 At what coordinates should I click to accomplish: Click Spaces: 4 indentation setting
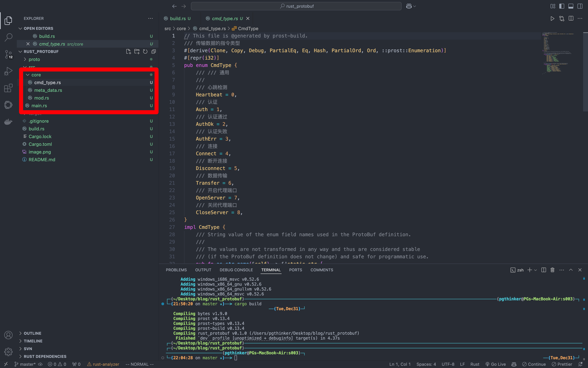(426, 364)
